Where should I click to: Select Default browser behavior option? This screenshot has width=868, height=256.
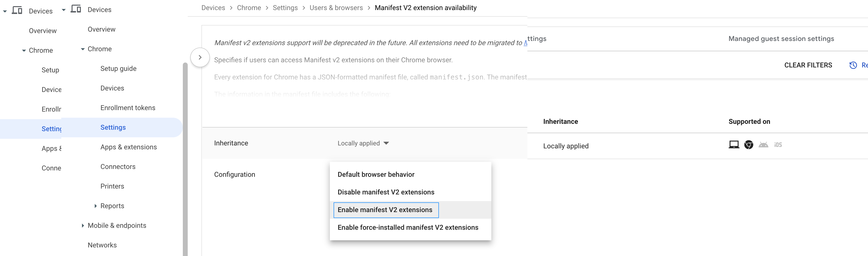click(x=376, y=174)
